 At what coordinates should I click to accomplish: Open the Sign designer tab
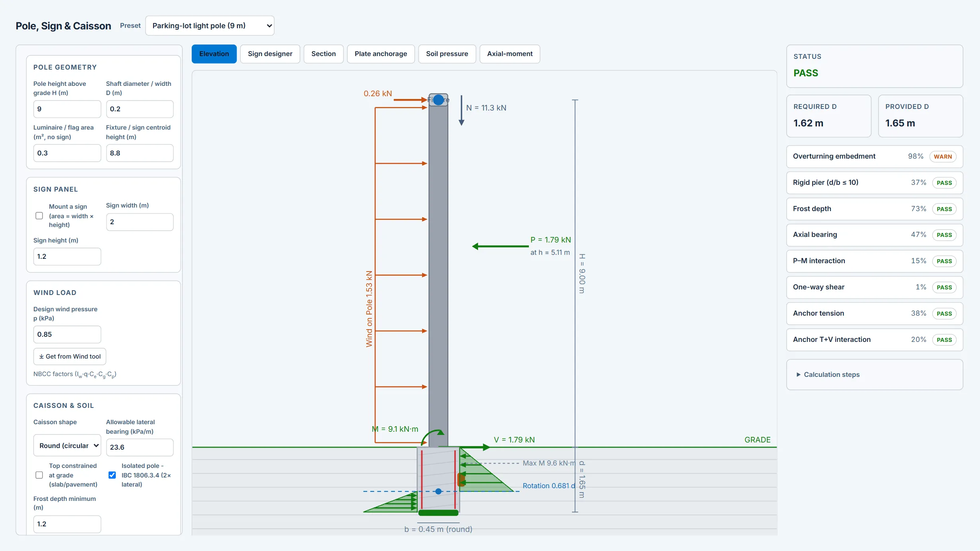[x=270, y=54]
